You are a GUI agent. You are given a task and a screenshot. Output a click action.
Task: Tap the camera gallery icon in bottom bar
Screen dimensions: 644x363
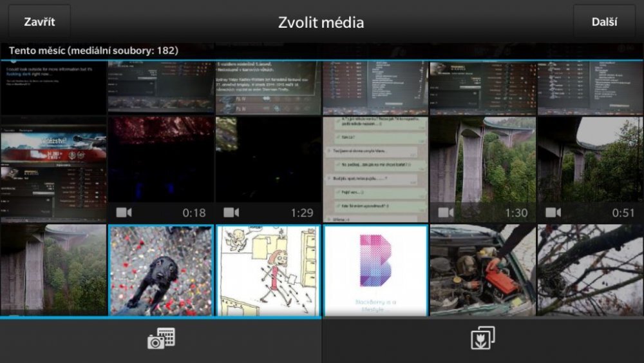[x=160, y=339]
